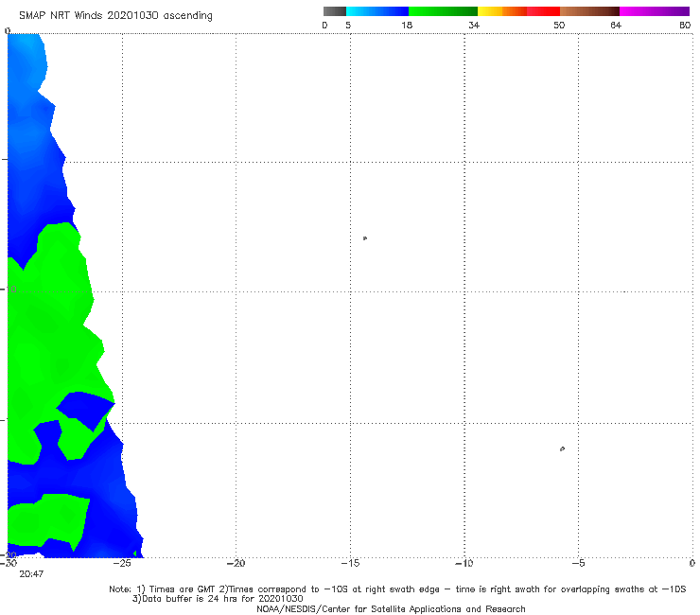This screenshot has width=700, height=615.
Task: Click the brown segment of the color bar
Action: point(589,11)
